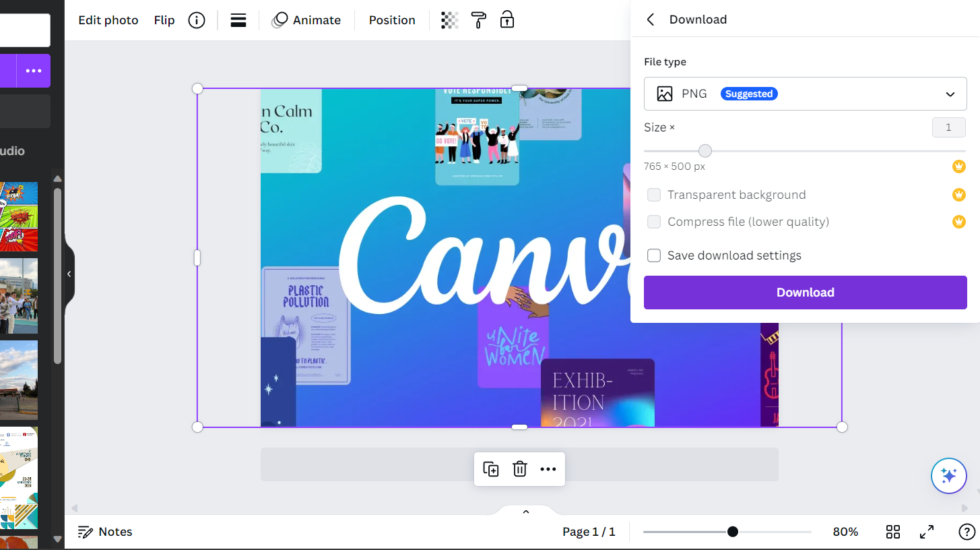Click the image info icon
Image resolution: width=980 pixels, height=550 pixels.
pyautogui.click(x=196, y=20)
